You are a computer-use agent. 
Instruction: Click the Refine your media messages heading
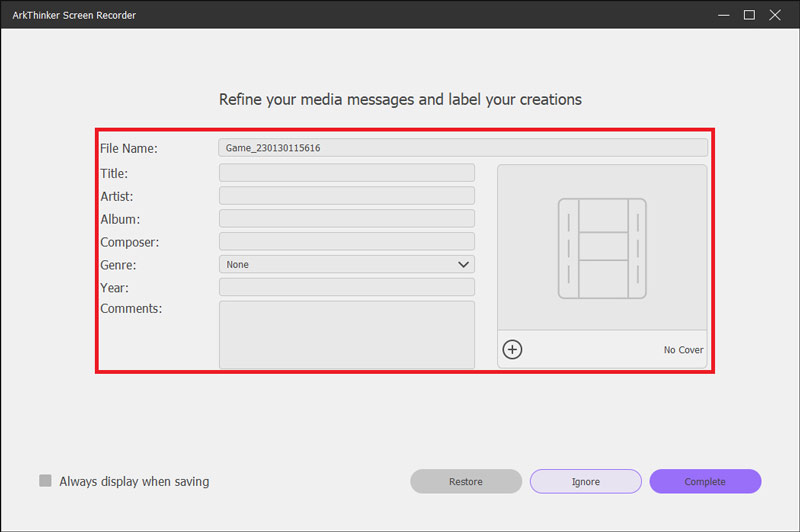401,99
